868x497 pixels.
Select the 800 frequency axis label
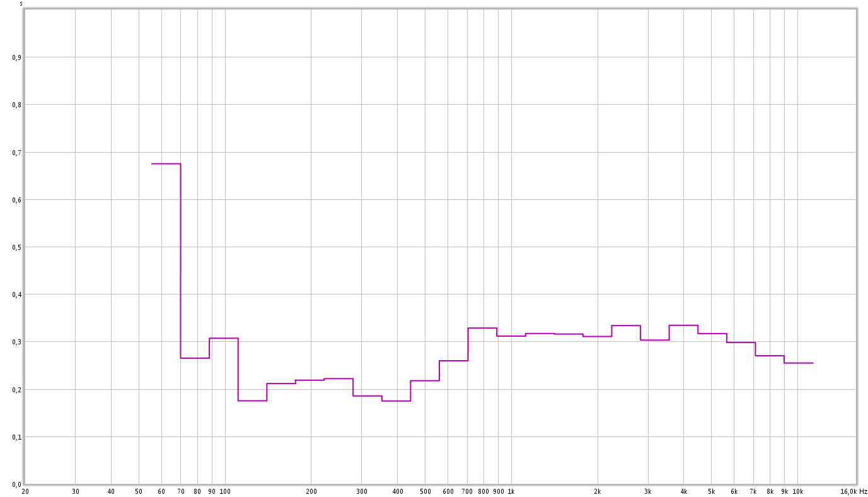point(483,491)
